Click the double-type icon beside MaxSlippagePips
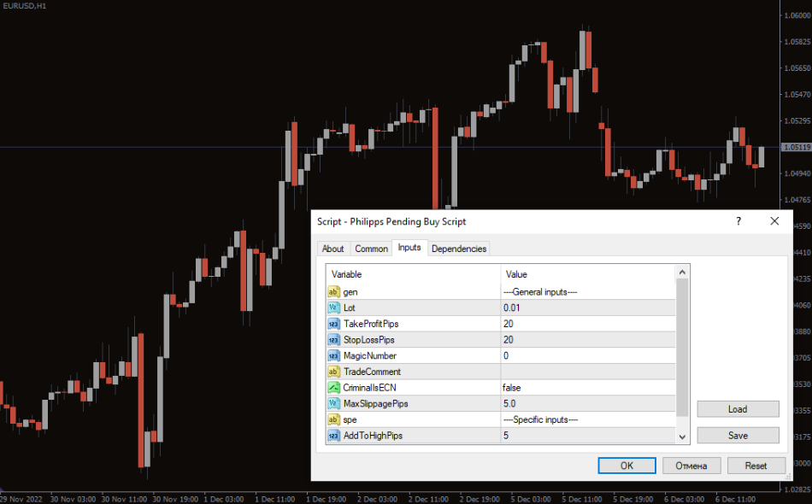Screen dimensions: 812x504 (x=334, y=403)
